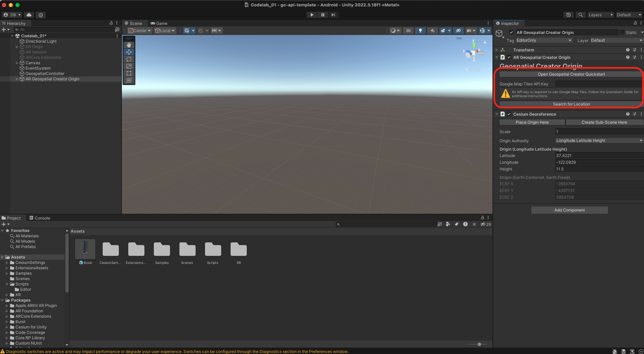Open the Tag dropdown set to EditorOnly
This screenshot has width=644, height=354.
543,40
